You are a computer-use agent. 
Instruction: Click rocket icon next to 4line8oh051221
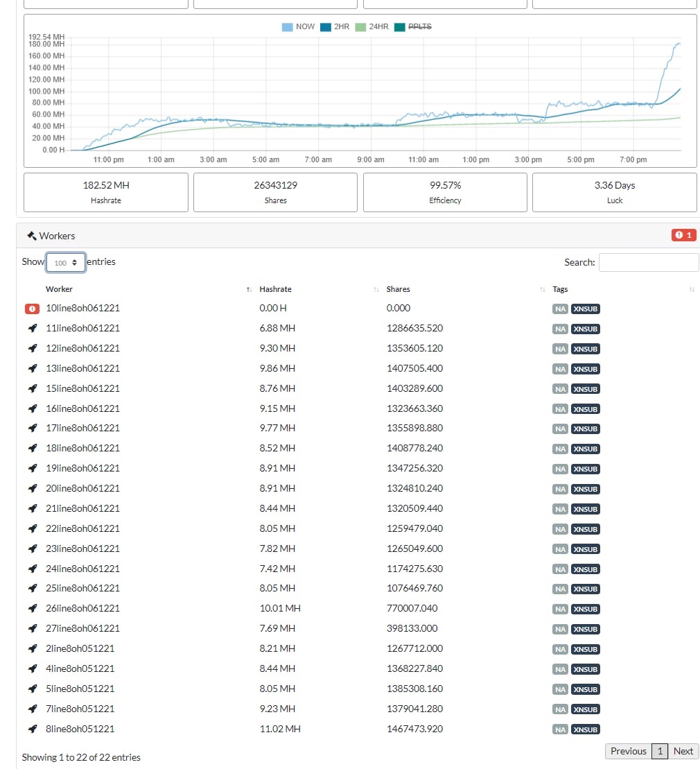pos(33,669)
